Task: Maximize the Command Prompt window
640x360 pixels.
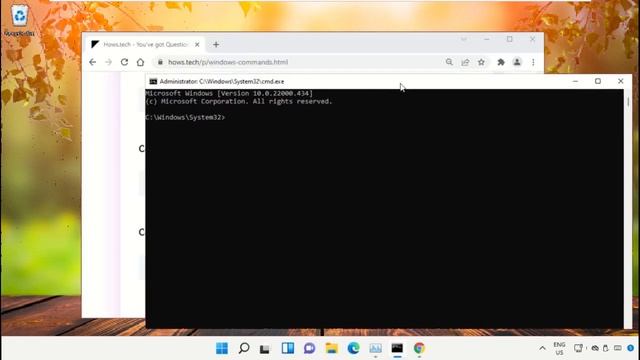Action: (598, 81)
